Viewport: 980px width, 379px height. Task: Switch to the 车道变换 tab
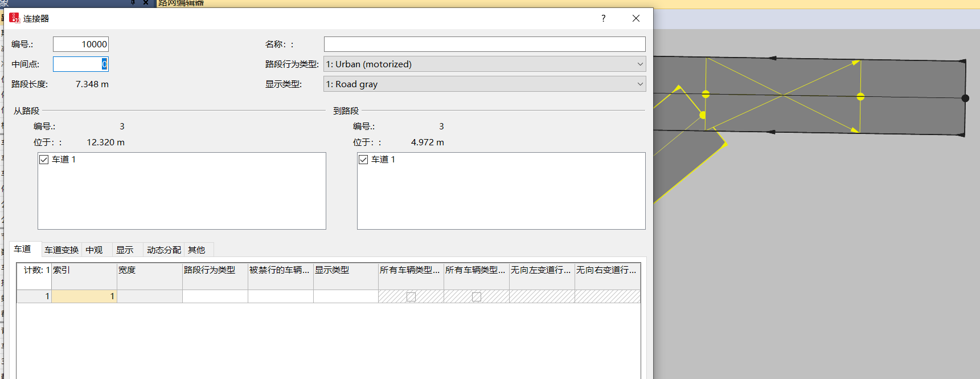coord(61,250)
